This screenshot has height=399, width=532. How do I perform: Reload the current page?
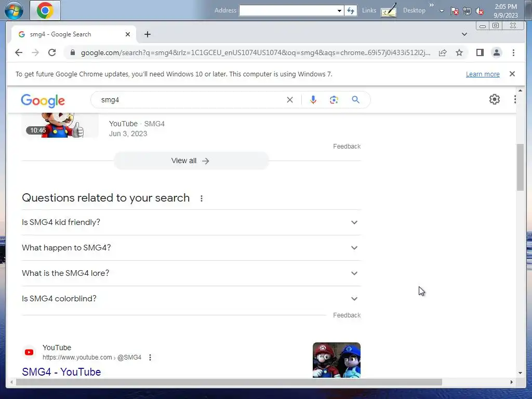pyautogui.click(x=52, y=52)
